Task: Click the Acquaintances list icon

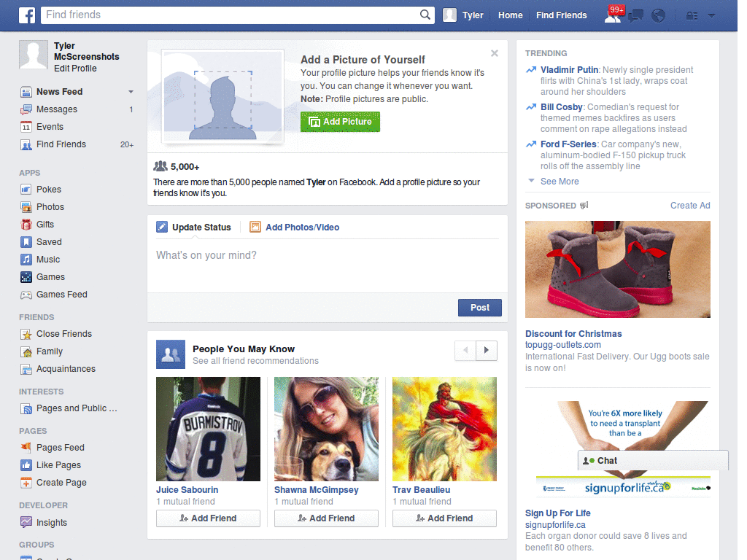Action: pos(26,369)
